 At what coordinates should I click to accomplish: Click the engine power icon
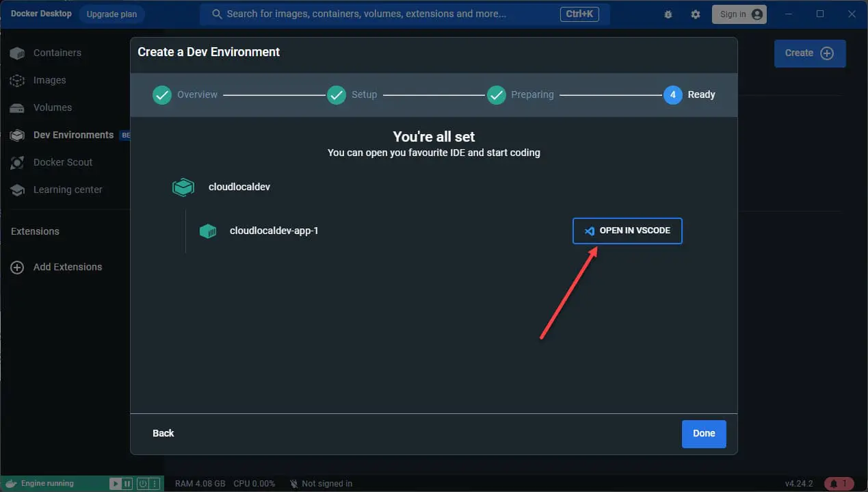pos(143,484)
